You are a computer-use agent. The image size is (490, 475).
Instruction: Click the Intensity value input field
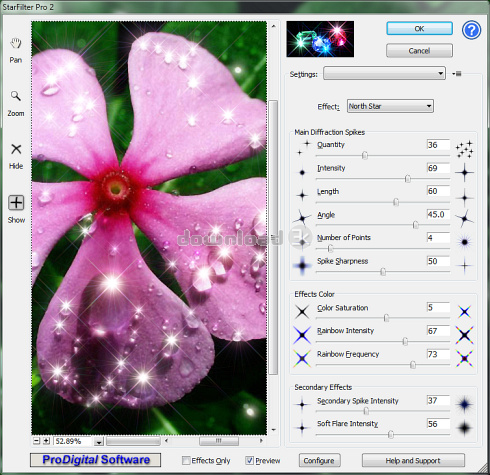(x=438, y=168)
